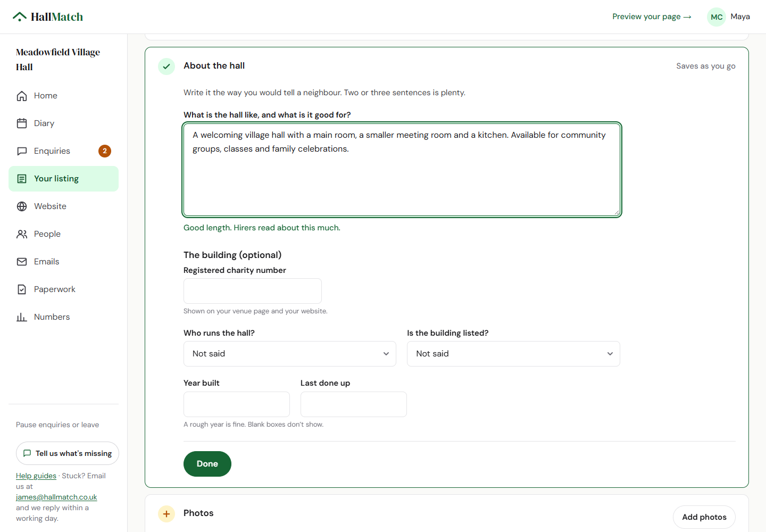Screen dimensions: 766x532
Task: Click the People users icon
Action: pos(22,234)
